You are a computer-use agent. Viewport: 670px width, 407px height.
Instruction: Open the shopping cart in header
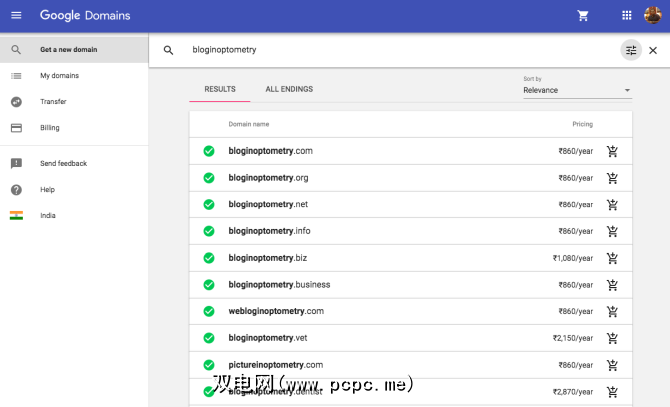(583, 16)
